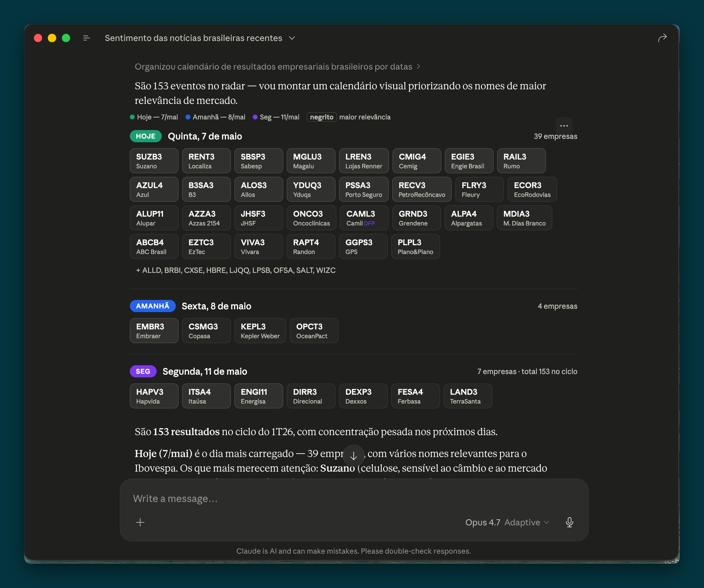Open the KEPL3 Kepler Weber card

(260, 331)
